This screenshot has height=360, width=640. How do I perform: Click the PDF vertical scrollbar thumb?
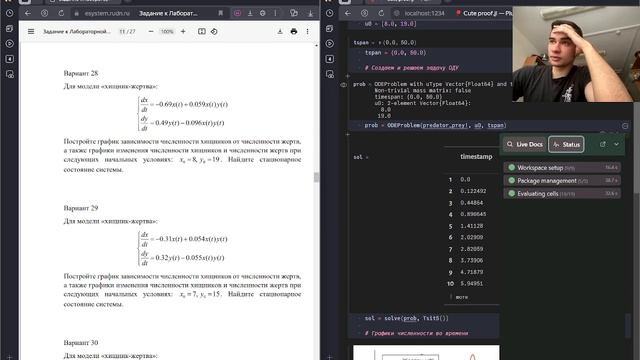pyautogui.click(x=316, y=177)
